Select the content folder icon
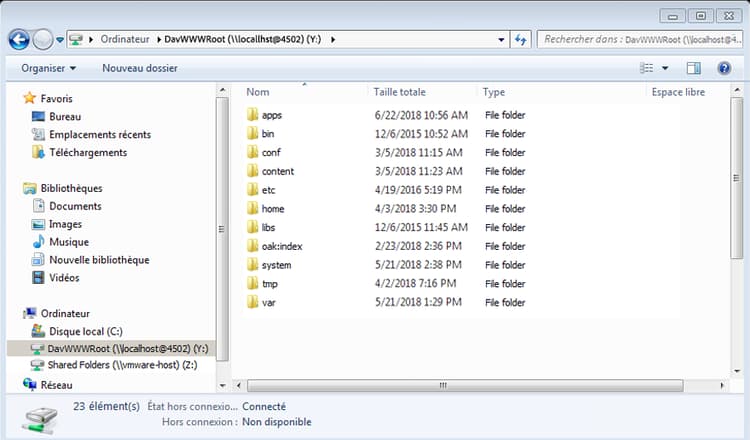The image size is (750, 440). point(253,171)
